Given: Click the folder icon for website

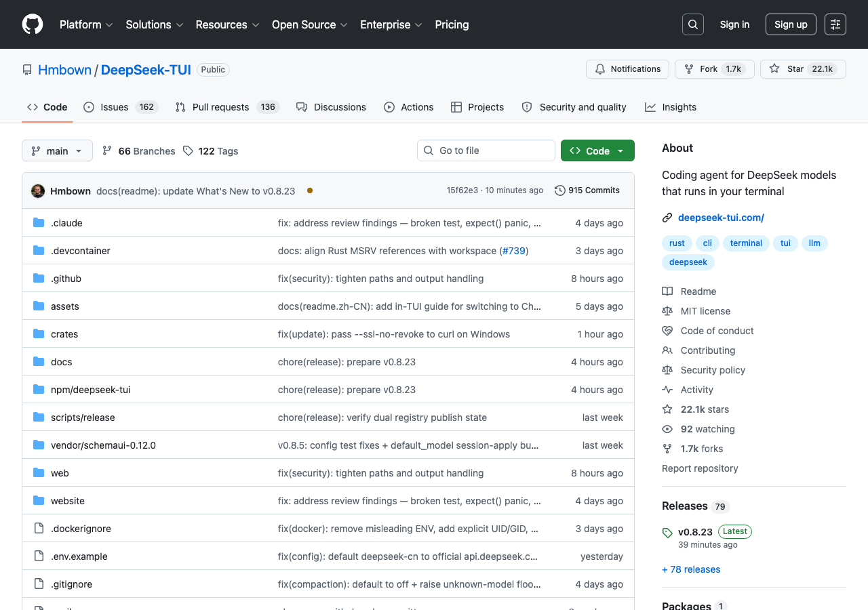Looking at the screenshot, I should [39, 501].
